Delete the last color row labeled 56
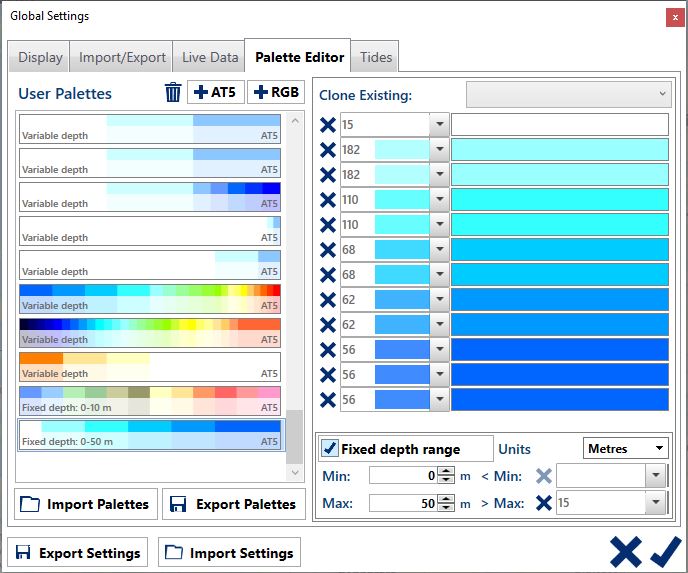This screenshot has width=688, height=573. (x=327, y=400)
